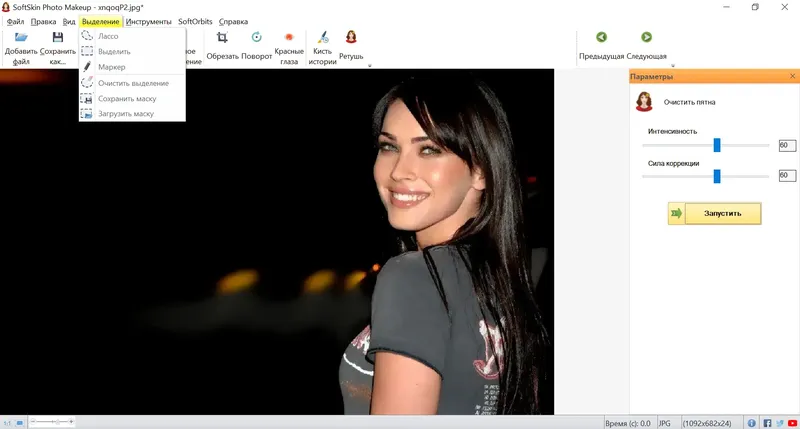Open the Facebook icon in status bar
The image size is (800, 429).
767,423
